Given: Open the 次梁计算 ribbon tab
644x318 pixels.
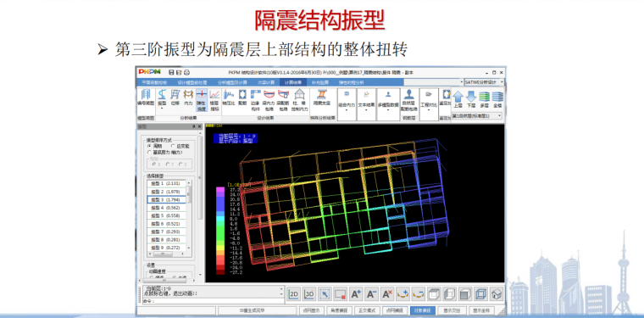Looking at the screenshot, I should click(x=265, y=82).
